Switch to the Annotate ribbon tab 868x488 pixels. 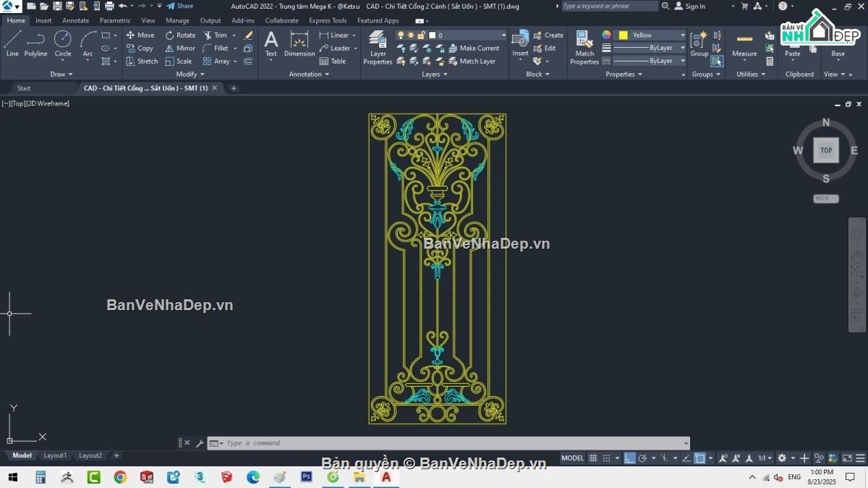tap(75, 20)
